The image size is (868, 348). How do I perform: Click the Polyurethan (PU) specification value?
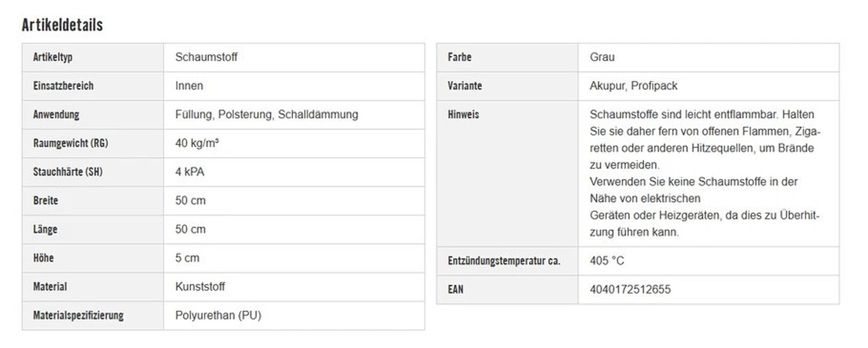tap(218, 315)
